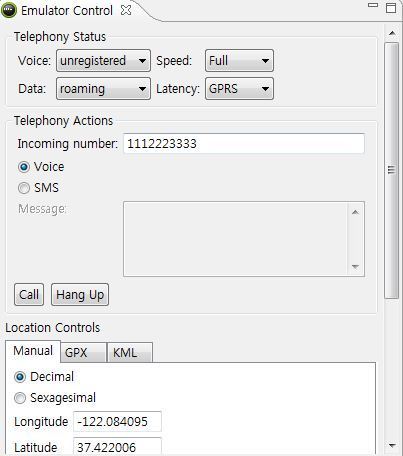Maximize the Emulator Control view

coord(391,8)
